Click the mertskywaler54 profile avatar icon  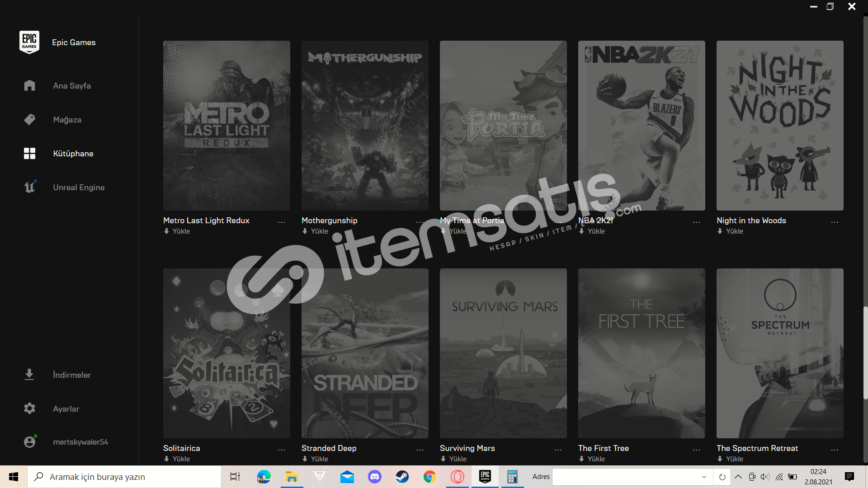click(29, 441)
